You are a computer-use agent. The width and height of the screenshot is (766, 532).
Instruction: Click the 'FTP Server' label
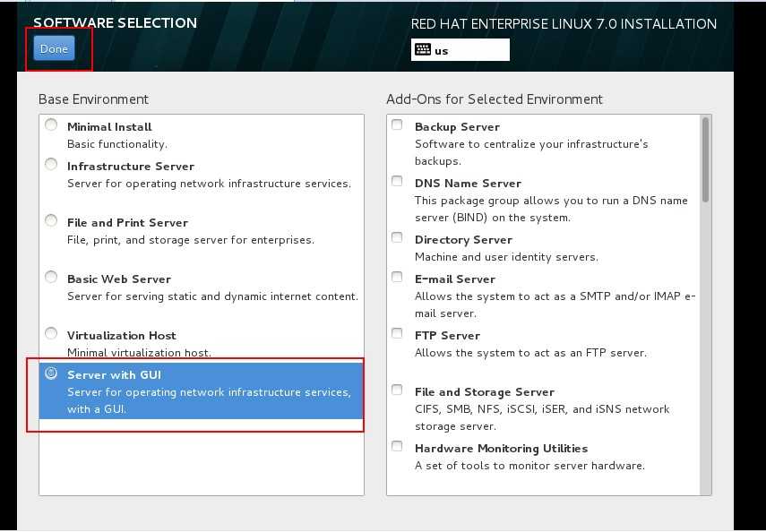click(x=447, y=336)
